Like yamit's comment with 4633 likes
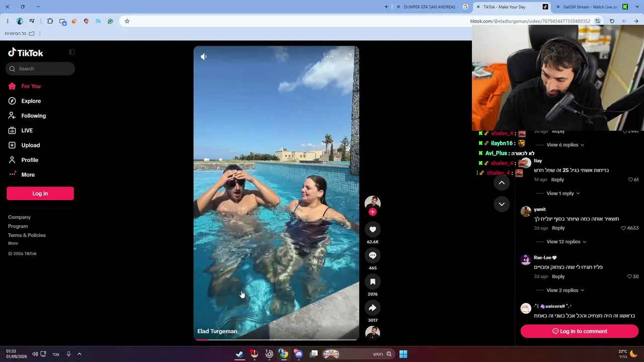The image size is (644, 362). point(623,228)
